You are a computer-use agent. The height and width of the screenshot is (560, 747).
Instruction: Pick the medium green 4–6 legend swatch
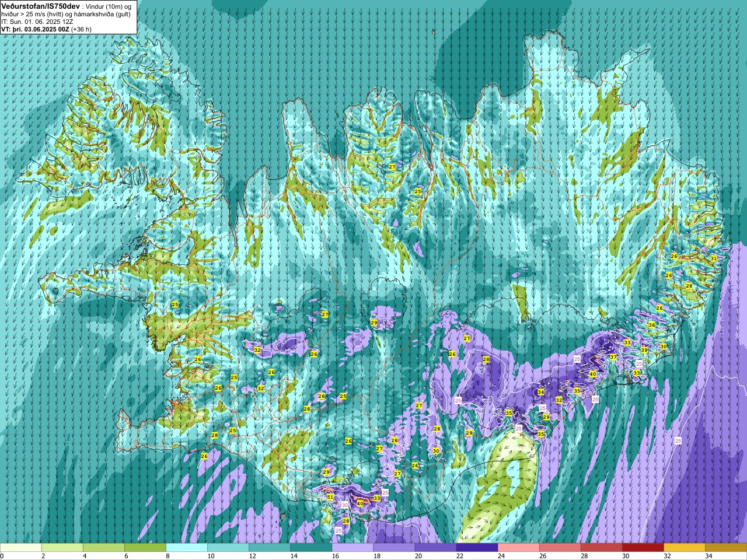click(104, 548)
